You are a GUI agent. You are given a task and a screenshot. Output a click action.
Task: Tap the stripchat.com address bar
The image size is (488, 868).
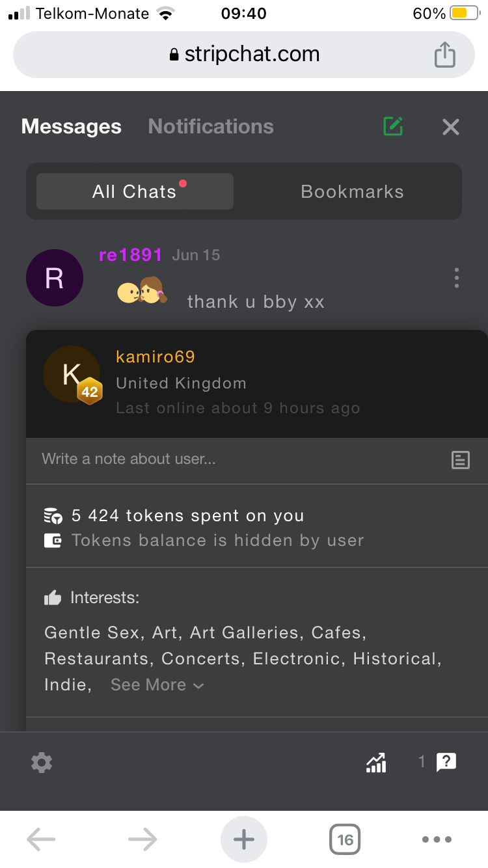coord(244,55)
